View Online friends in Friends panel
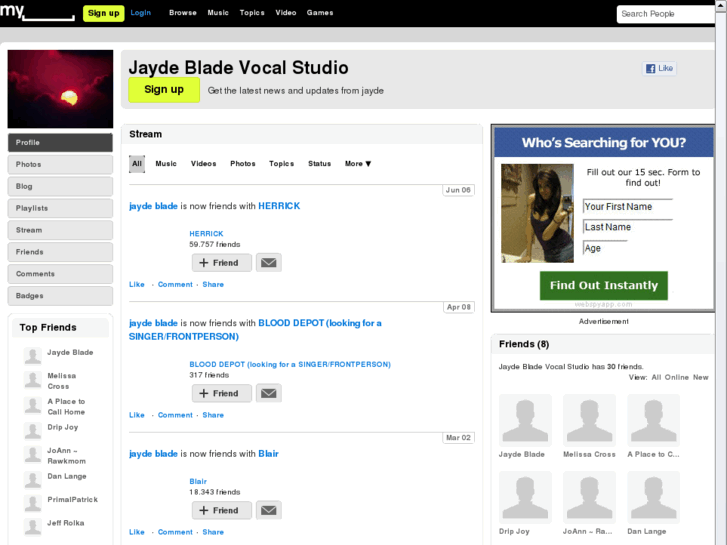The image size is (727, 545). 677,377
